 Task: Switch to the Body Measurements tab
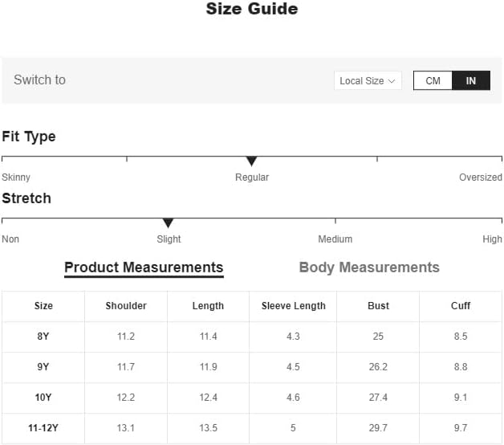(x=369, y=267)
